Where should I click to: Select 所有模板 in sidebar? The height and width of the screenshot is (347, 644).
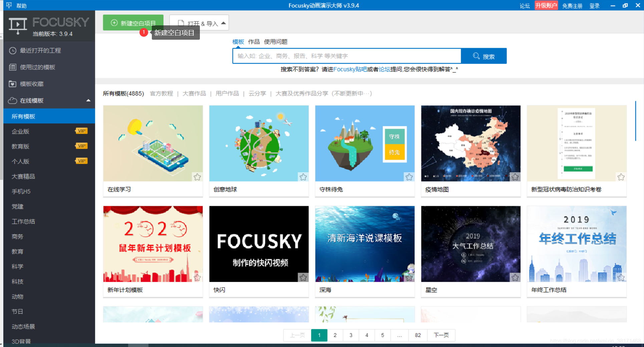[49, 116]
